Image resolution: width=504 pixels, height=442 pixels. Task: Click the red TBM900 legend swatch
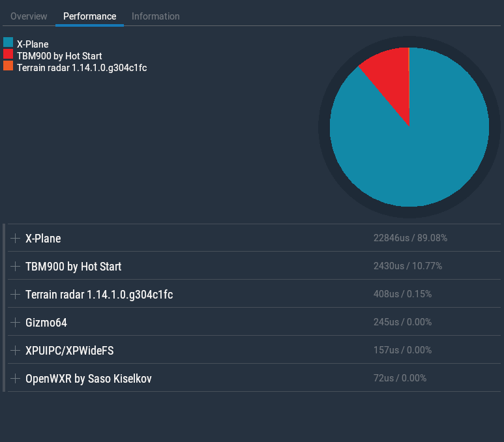tap(8, 55)
